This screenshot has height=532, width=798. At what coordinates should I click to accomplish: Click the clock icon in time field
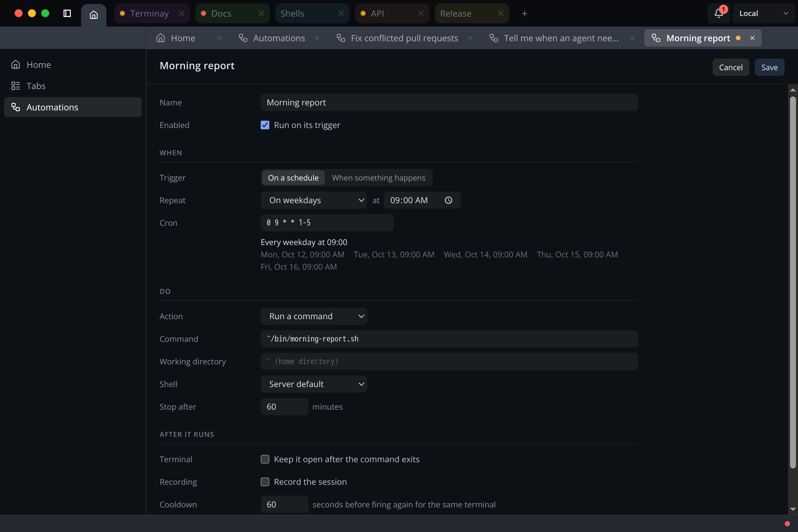(449, 200)
